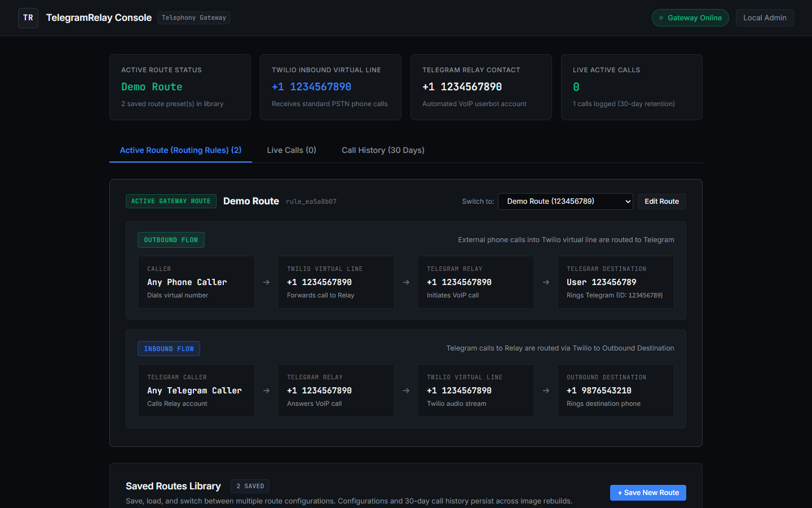Image resolution: width=812 pixels, height=508 pixels.
Task: Click the 'Rings destination phone' text
Action: tap(603, 404)
